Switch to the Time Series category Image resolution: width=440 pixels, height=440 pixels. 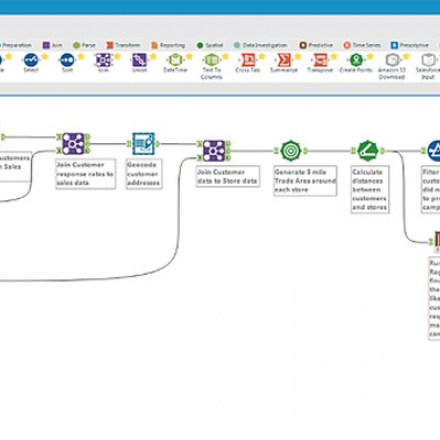pyautogui.click(x=362, y=45)
